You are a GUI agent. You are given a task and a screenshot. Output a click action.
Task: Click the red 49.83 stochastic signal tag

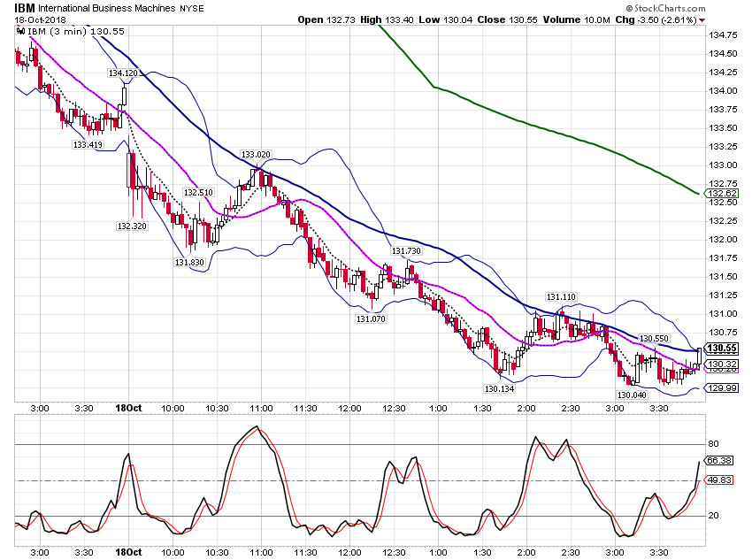click(x=720, y=479)
